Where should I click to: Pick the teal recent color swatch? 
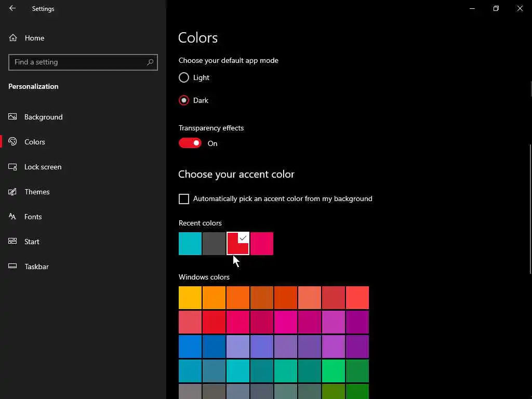point(190,244)
